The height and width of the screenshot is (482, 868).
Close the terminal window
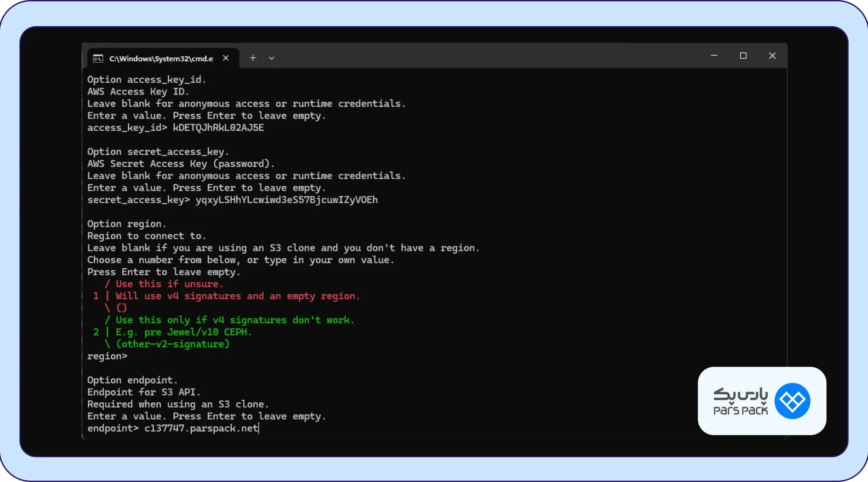click(x=772, y=56)
